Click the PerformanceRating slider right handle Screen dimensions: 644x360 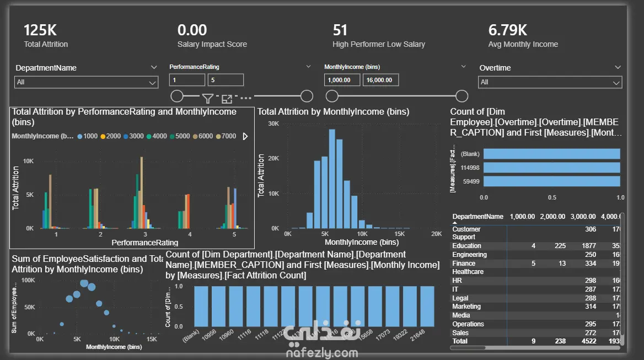pyautogui.click(x=307, y=96)
